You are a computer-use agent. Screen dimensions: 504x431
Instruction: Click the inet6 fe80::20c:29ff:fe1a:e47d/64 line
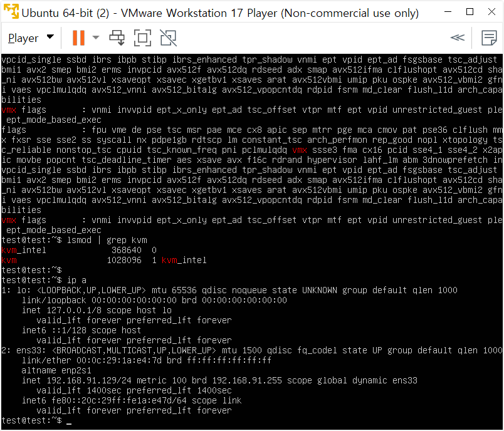132,400
